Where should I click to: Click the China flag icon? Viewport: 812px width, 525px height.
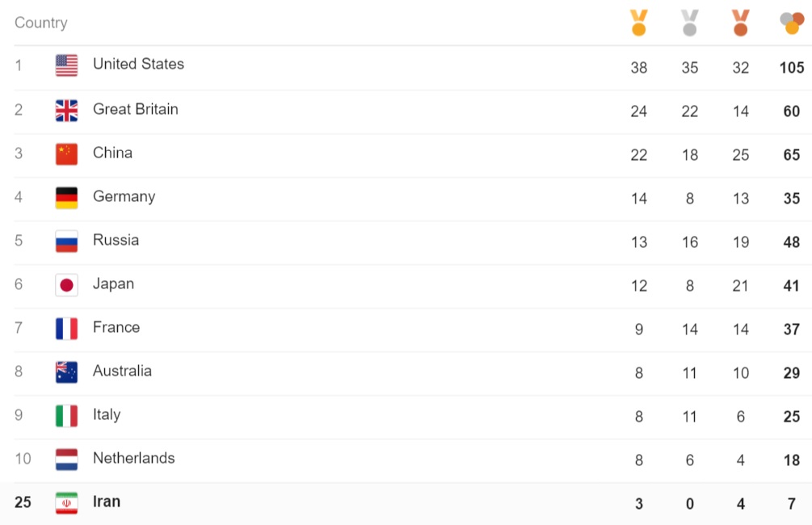66,153
